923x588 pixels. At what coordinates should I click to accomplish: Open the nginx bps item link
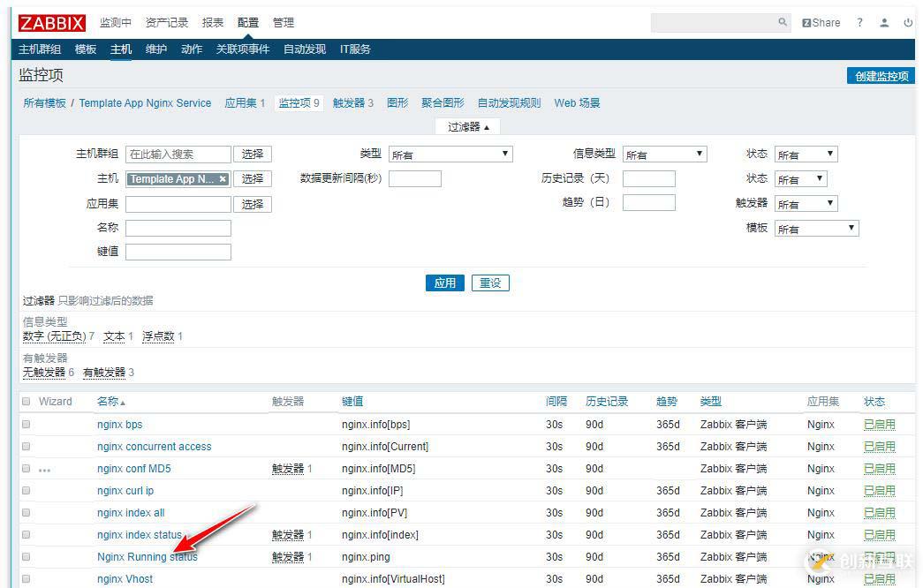coord(119,425)
